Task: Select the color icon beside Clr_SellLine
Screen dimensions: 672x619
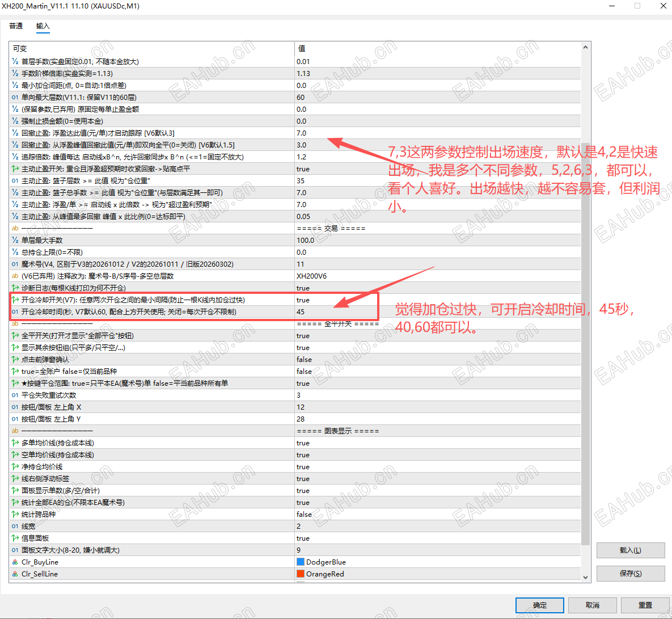Action: (x=15, y=574)
